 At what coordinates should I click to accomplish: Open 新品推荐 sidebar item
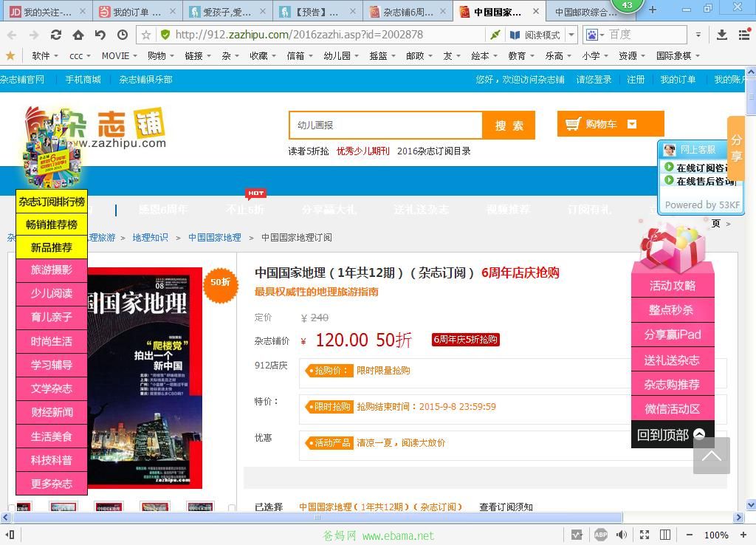(x=52, y=247)
